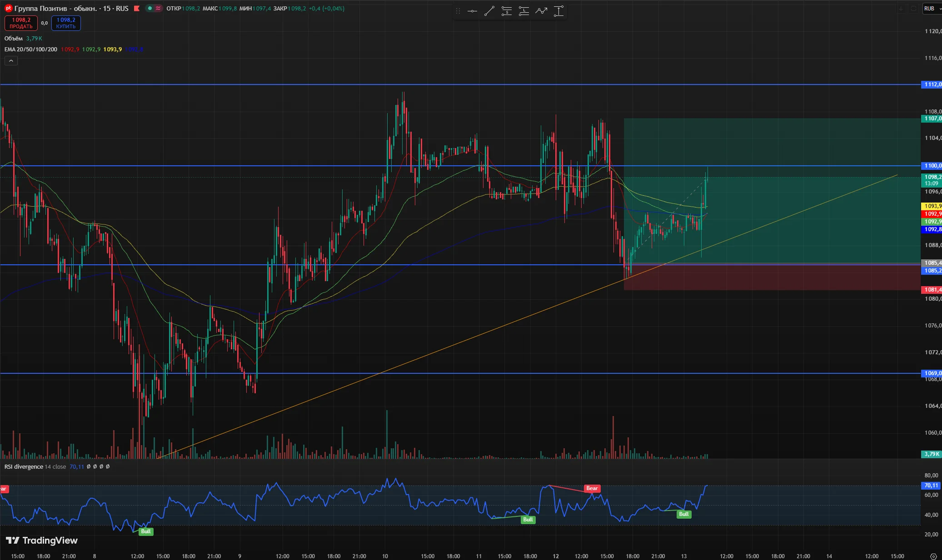This screenshot has height=560, width=942.
Task: Select the horizontal line drawing tool
Action: pyautogui.click(x=472, y=11)
